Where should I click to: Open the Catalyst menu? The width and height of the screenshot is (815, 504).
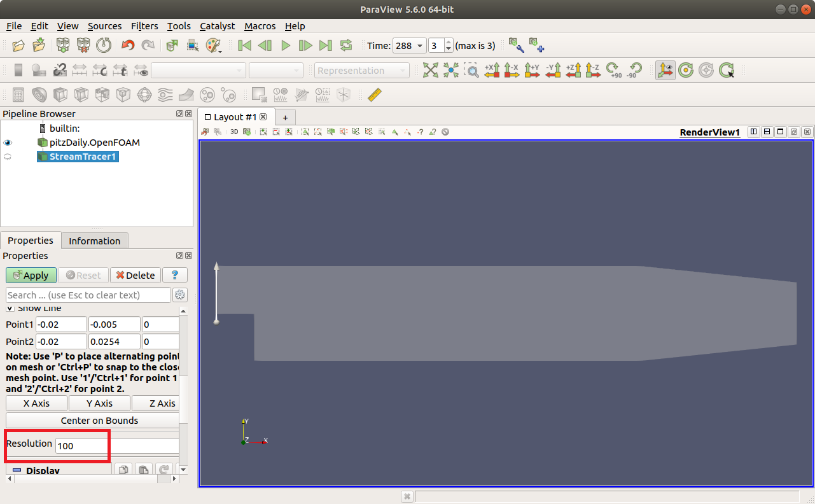click(217, 26)
